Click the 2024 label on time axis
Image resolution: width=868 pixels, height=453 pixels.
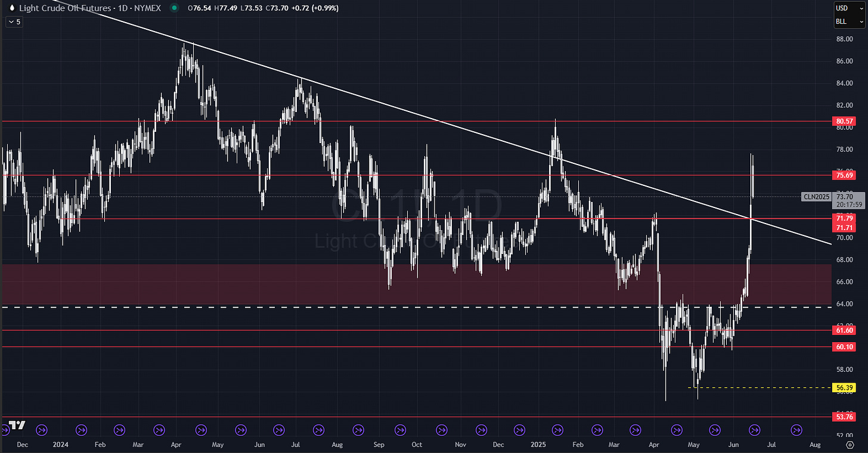[x=60, y=445]
